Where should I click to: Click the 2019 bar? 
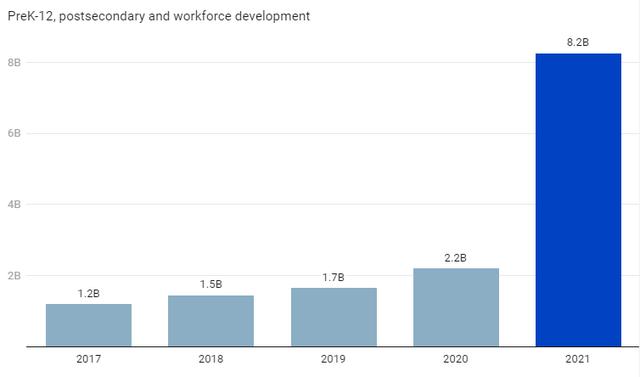(x=333, y=317)
